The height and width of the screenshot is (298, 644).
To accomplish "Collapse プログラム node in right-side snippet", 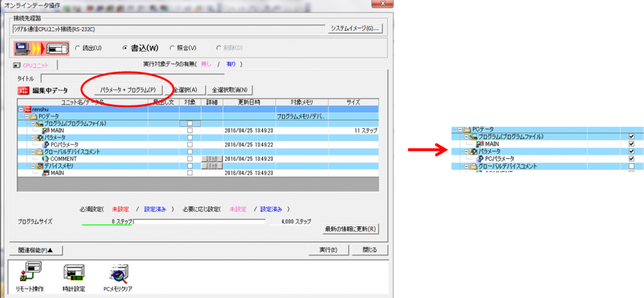I will [x=466, y=136].
